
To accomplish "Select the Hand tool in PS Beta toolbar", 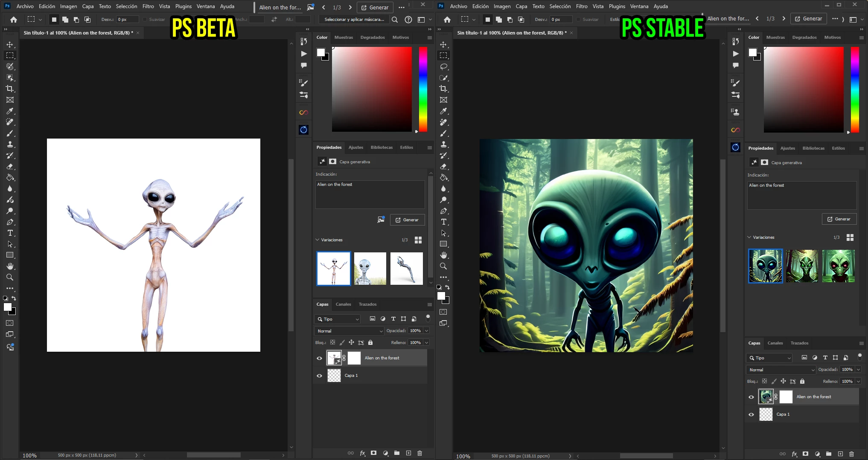I will pos(10,266).
